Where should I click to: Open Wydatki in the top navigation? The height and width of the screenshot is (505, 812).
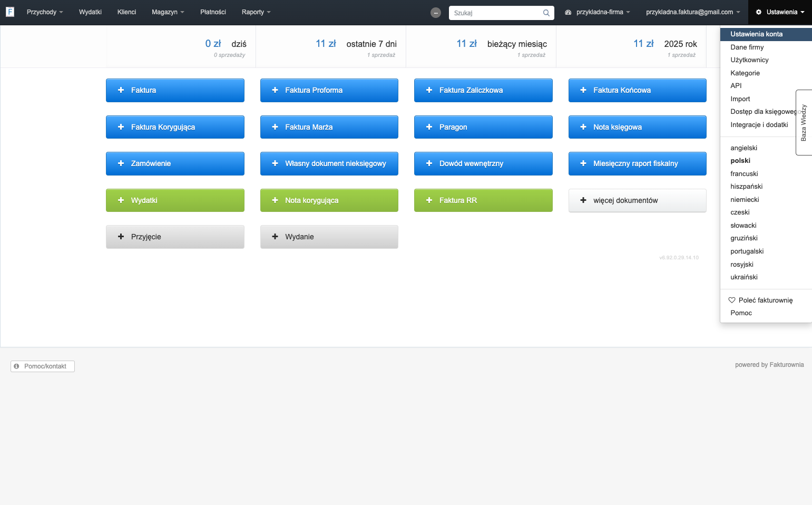[90, 12]
